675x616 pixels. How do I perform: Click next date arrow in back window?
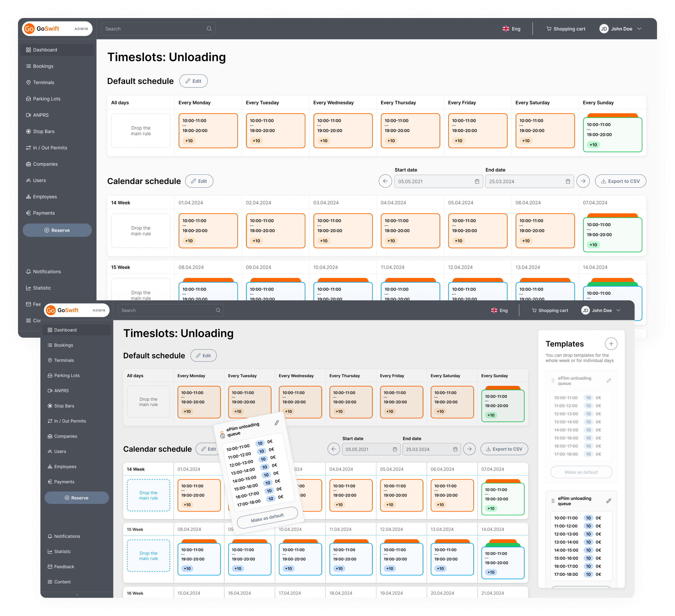pos(583,181)
